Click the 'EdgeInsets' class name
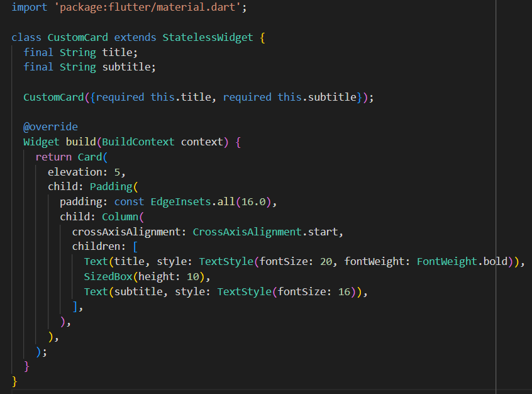 pyautogui.click(x=181, y=202)
